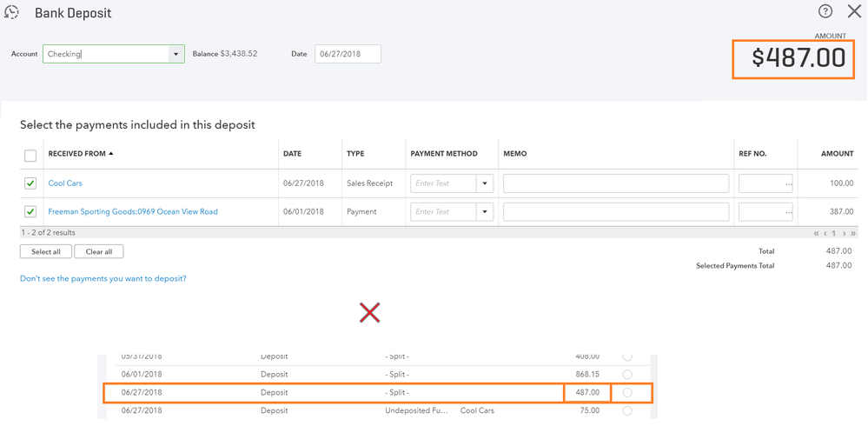
Task: Close the Bank Deposit window
Action: (854, 11)
